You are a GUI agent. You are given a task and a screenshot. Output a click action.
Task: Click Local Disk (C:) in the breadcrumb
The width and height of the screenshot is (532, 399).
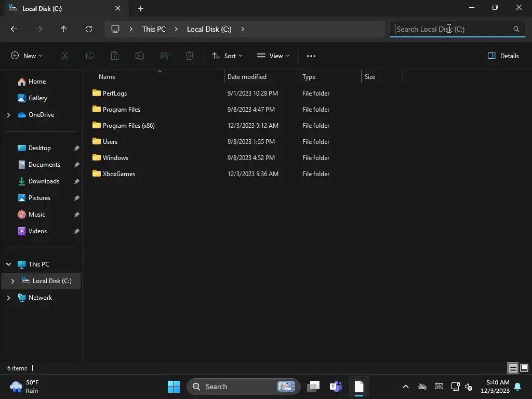point(209,29)
